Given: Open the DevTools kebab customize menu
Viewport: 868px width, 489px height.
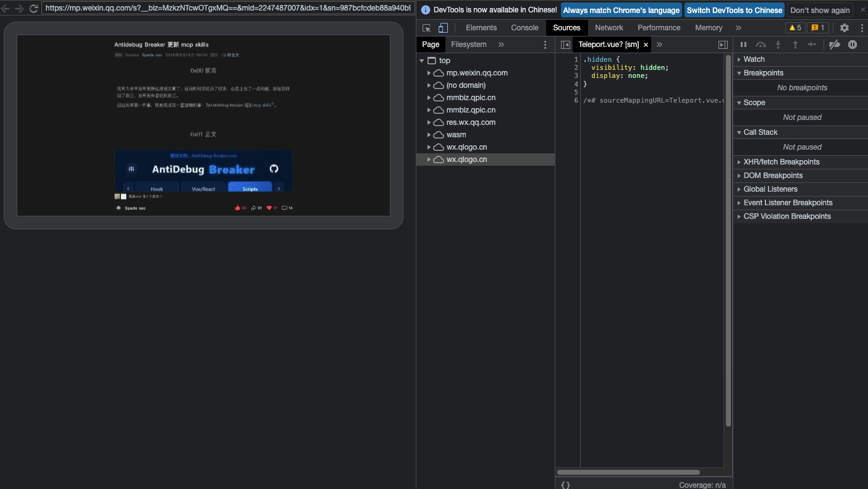Looking at the screenshot, I should pyautogui.click(x=862, y=28).
